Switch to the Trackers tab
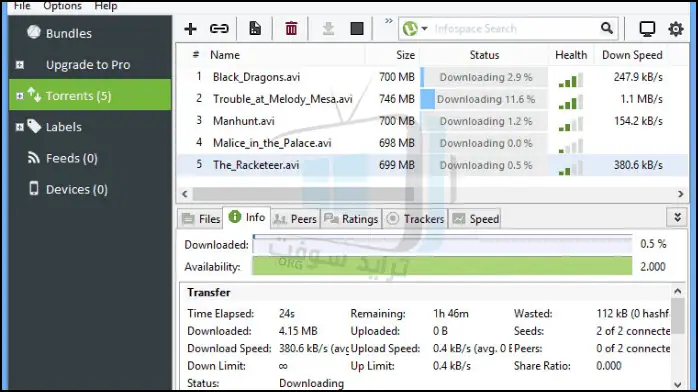This screenshot has width=698, height=392. [x=415, y=219]
